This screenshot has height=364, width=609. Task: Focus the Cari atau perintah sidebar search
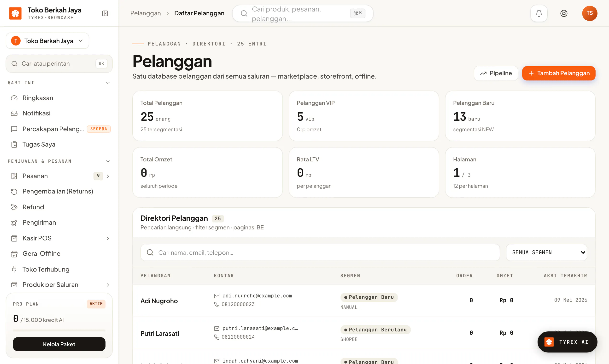[x=59, y=63]
